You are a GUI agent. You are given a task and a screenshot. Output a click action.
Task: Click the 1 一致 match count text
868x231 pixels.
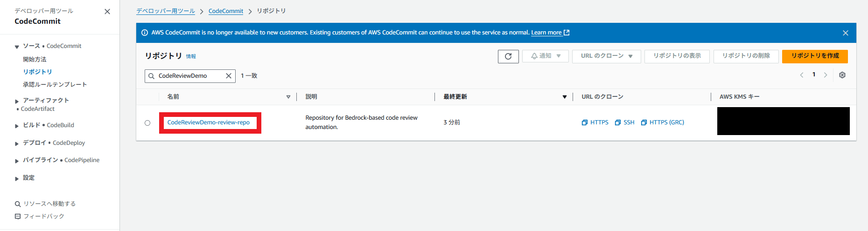[249, 75]
